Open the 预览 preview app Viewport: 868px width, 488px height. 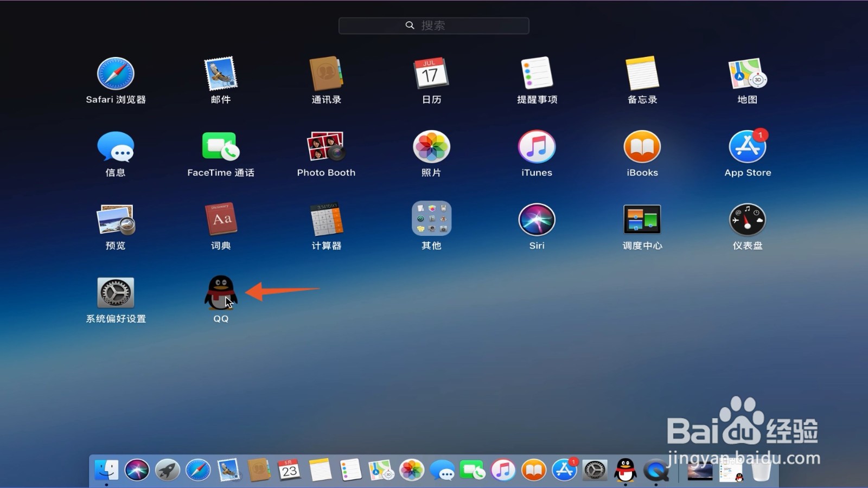point(116,220)
